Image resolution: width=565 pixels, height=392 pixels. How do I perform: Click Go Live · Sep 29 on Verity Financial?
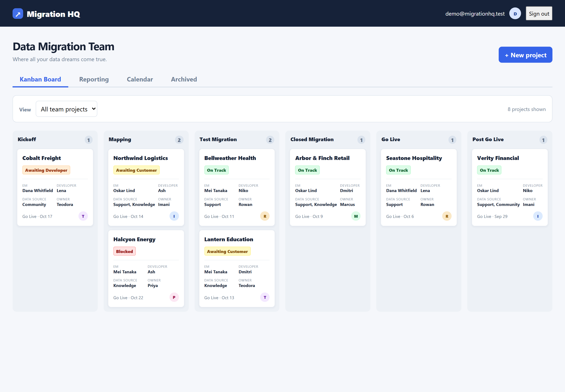pos(492,216)
